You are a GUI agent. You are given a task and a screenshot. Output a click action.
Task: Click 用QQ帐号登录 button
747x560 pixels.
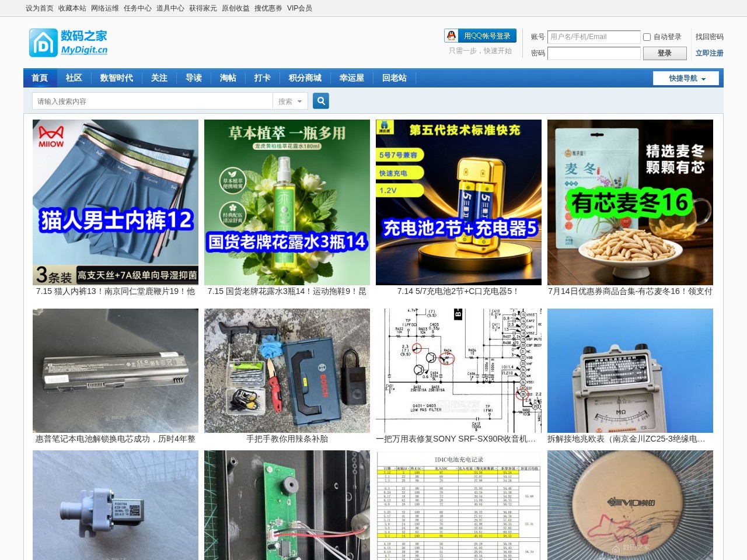pyautogui.click(x=487, y=36)
